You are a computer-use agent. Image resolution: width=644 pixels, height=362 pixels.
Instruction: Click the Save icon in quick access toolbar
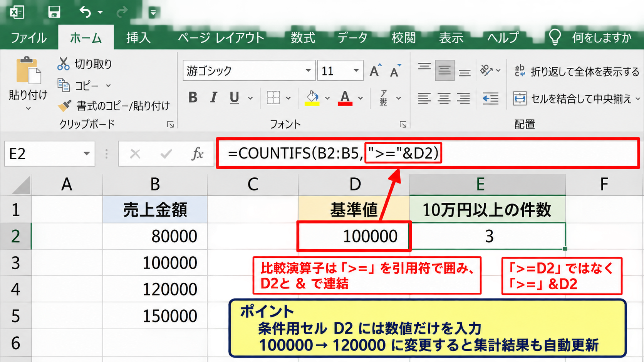(54, 12)
